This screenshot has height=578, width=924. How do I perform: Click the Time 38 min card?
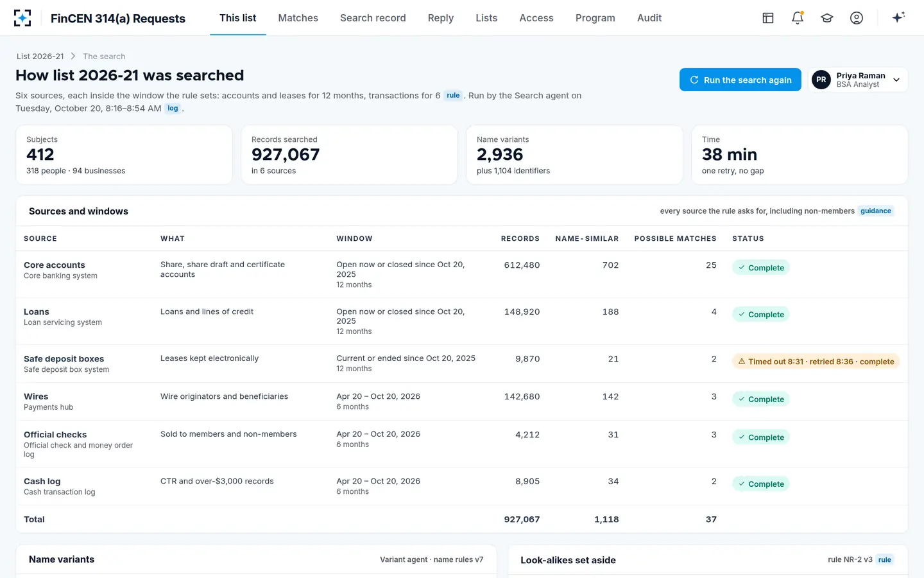click(800, 155)
